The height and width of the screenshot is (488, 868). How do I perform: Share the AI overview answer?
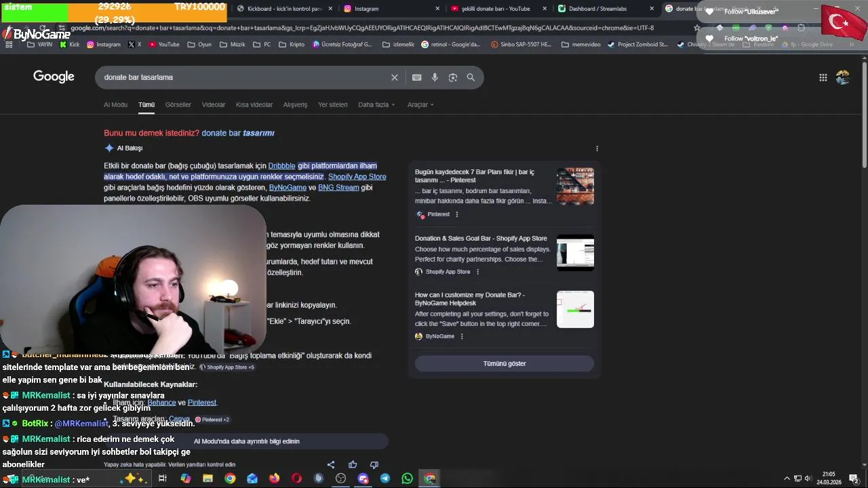pos(331,464)
